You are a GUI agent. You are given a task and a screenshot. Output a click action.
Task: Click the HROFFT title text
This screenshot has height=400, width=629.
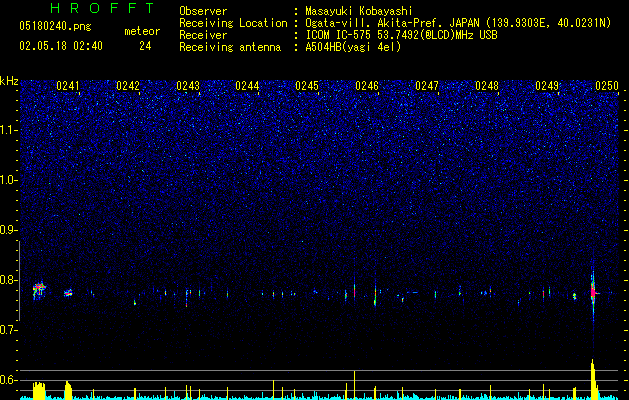102,8
